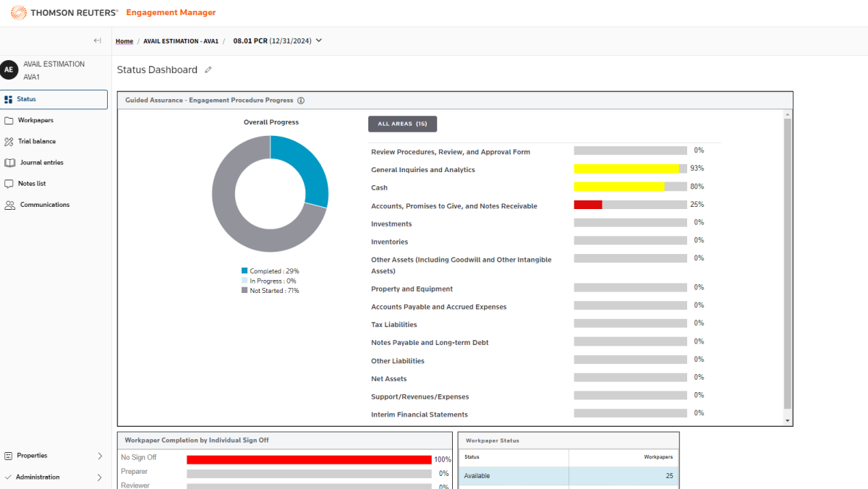This screenshot has width=868, height=489.
Task: Click the Communications people icon
Action: click(x=9, y=205)
